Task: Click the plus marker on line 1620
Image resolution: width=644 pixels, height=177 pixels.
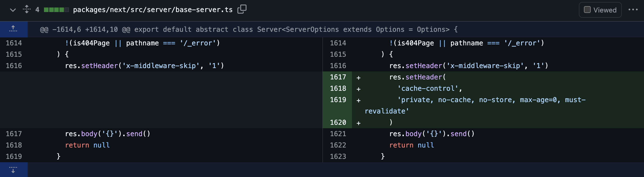Action: [359, 123]
